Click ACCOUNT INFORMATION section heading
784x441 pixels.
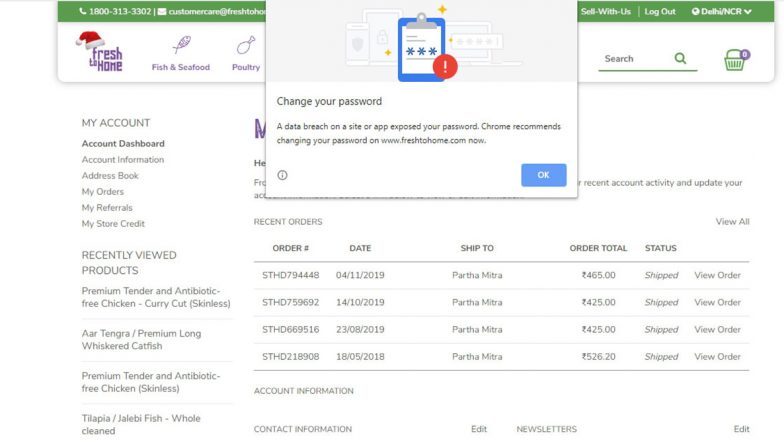(304, 390)
